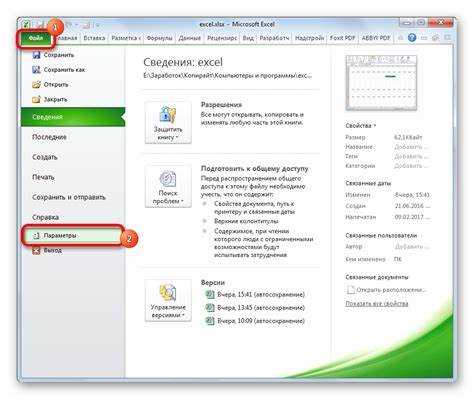Viewport: 474px width, 399px height.
Task: Click the file icon of version Вчера, 13:45
Action: [x=210, y=308]
